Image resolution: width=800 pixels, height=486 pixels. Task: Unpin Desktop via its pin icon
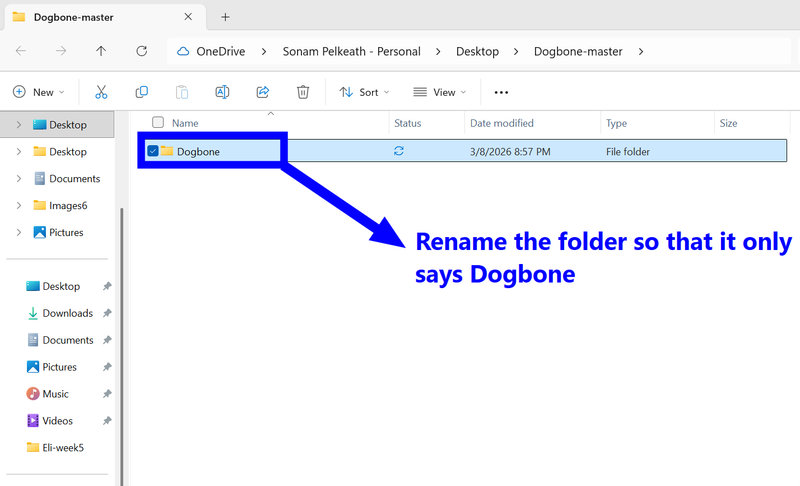click(x=107, y=286)
